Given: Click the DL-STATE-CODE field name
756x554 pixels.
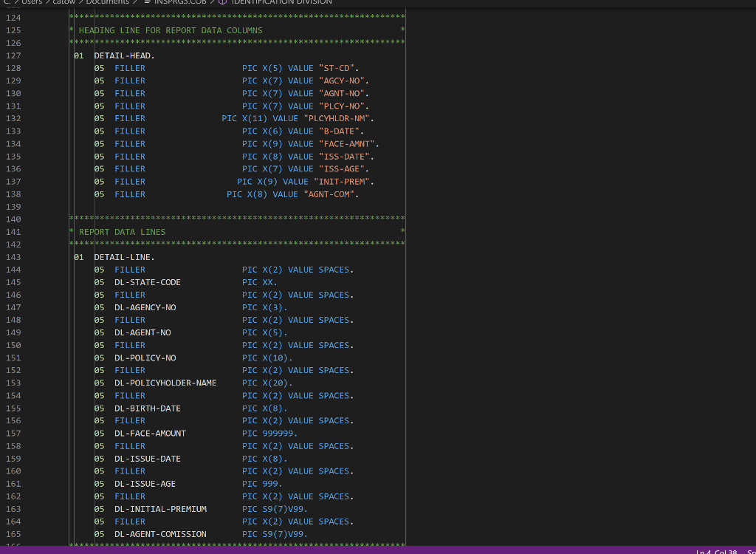Looking at the screenshot, I should point(148,282).
